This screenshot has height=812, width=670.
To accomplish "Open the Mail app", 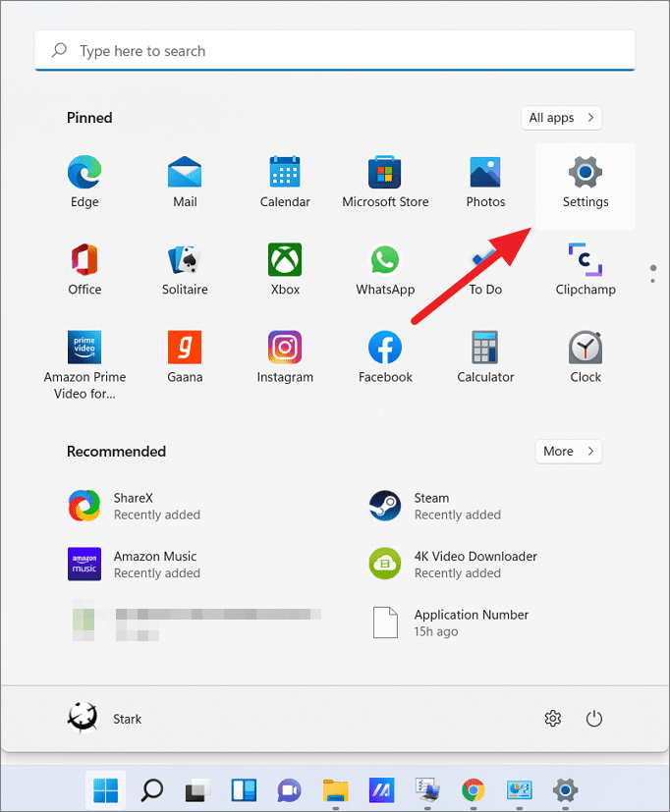I will tap(185, 182).
